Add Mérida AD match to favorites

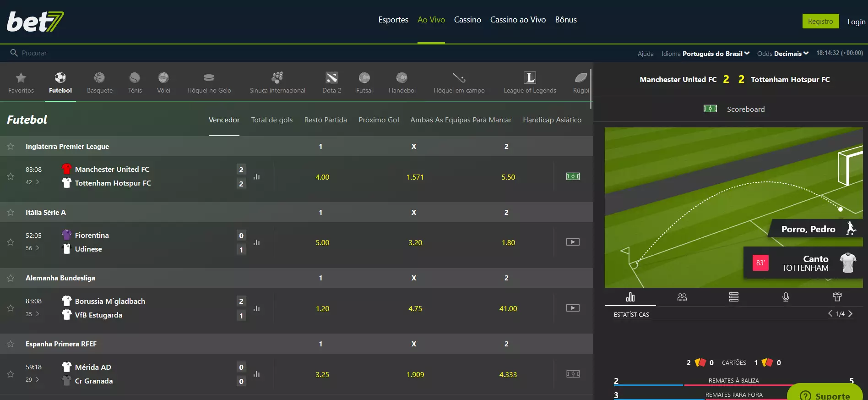(x=11, y=374)
